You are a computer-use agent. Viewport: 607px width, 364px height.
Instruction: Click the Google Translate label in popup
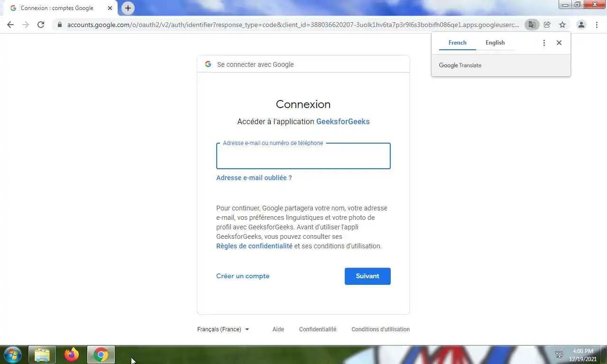click(x=460, y=65)
